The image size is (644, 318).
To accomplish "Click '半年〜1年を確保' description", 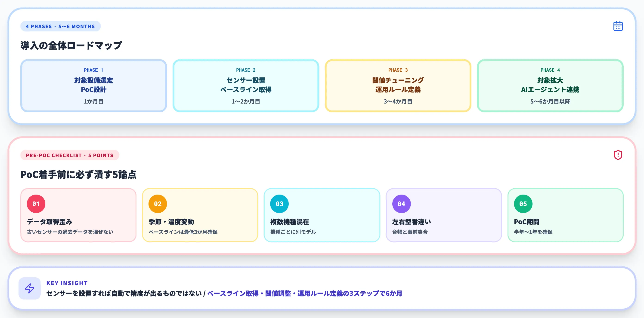I will tap(533, 232).
